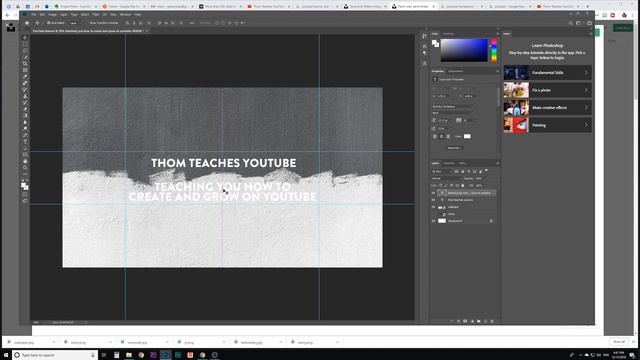Click the Windows Start button
Viewport: 640px width, 360px height.
click(6, 355)
